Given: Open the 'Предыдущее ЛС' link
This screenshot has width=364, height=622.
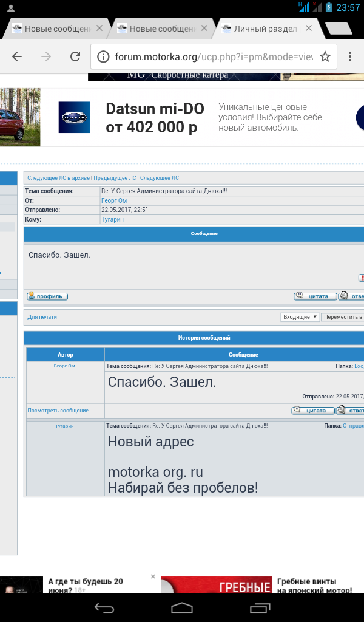Looking at the screenshot, I should click(115, 178).
